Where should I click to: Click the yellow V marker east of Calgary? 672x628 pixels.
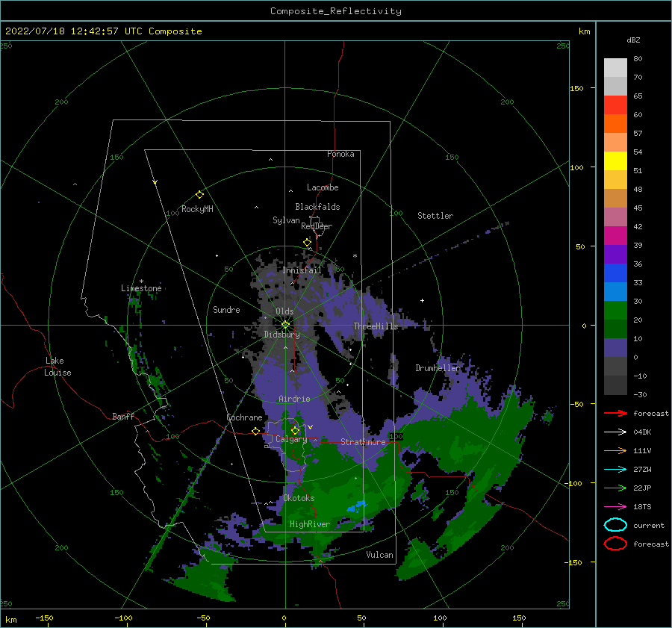pos(310,427)
